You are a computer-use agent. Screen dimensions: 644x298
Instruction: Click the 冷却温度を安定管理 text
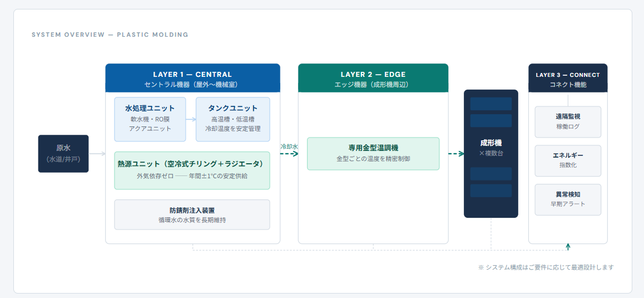(233, 129)
